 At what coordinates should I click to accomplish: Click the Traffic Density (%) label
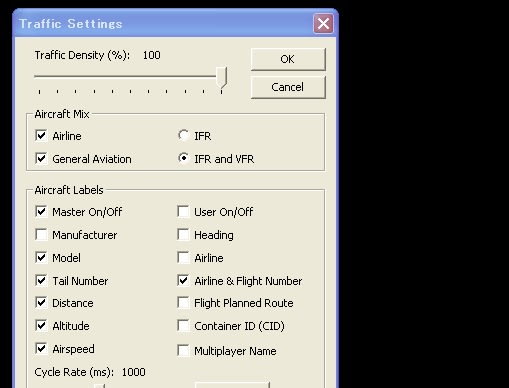[82, 55]
